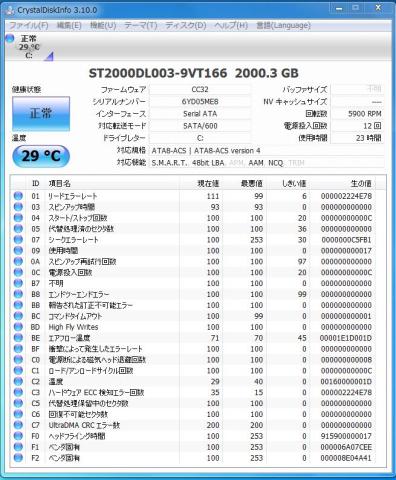Click the usage hours field 23 時間
Image resolution: width=396 pixels, height=480 pixels.
click(x=357, y=138)
